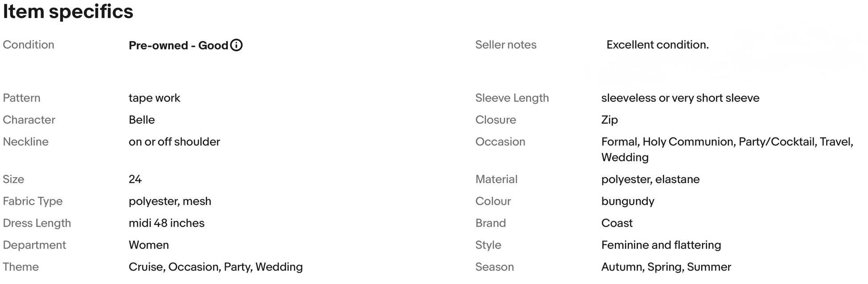Click the Zip closure value
This screenshot has width=868, height=284.
coord(609,120)
